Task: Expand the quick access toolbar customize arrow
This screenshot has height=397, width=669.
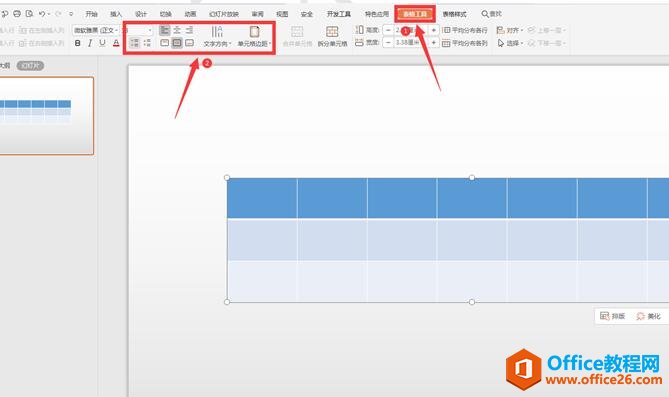Action: click(71, 14)
